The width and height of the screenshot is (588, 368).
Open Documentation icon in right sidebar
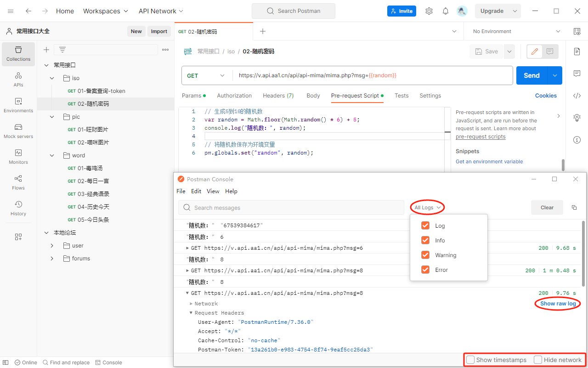click(x=577, y=52)
